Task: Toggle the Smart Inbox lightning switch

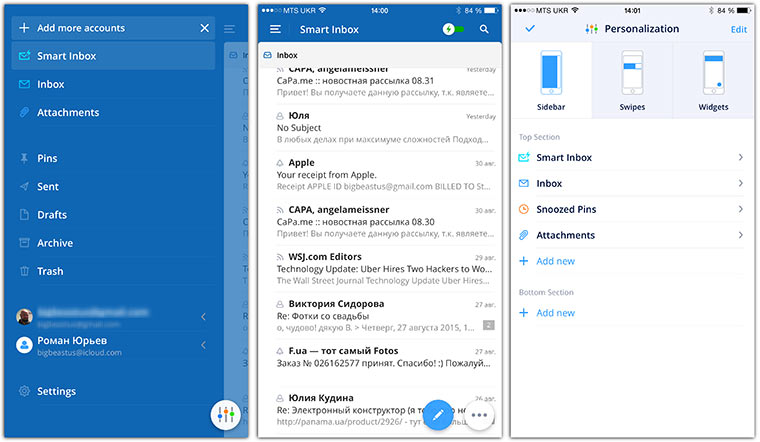Action: point(453,29)
